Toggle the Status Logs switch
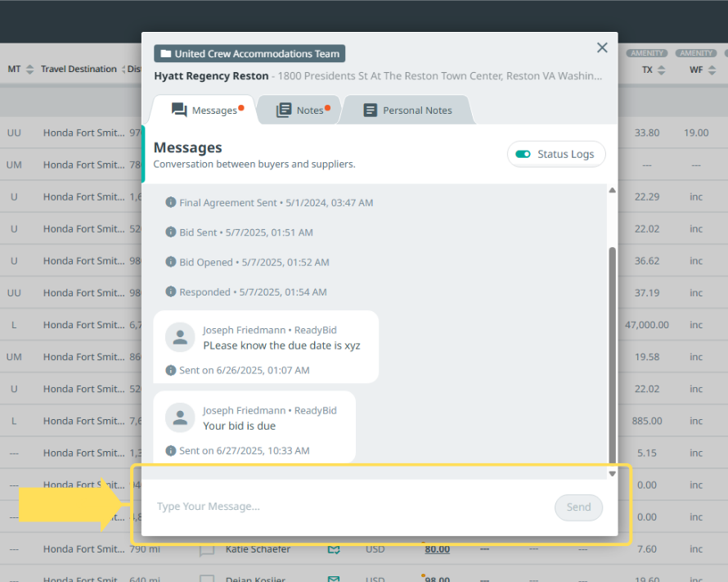728x582 pixels. coord(523,154)
